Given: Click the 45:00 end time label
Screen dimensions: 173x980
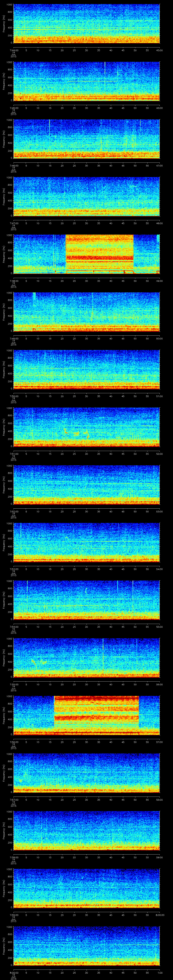Looking at the screenshot, I should tap(160, 50).
